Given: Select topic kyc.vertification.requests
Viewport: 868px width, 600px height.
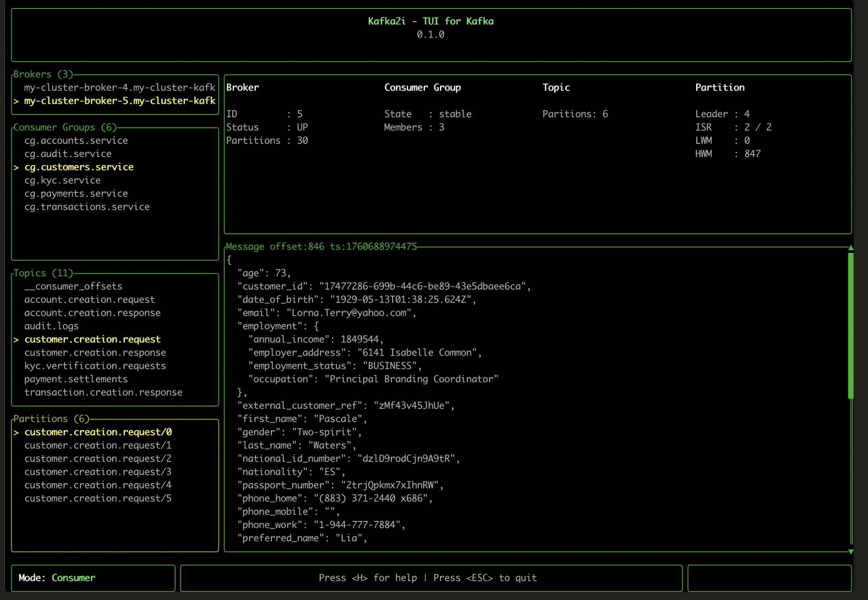Looking at the screenshot, I should [95, 366].
